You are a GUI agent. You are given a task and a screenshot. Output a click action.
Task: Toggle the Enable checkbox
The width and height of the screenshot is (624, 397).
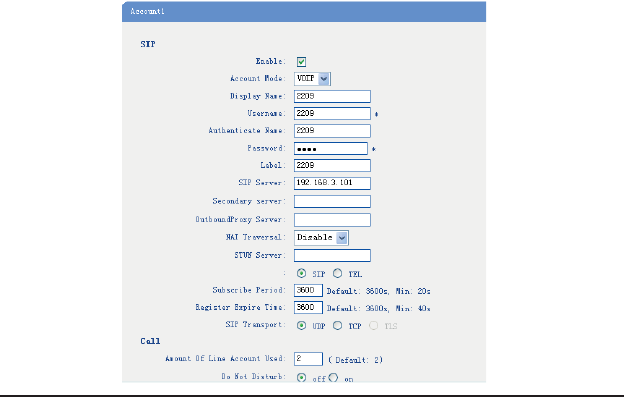point(301,62)
